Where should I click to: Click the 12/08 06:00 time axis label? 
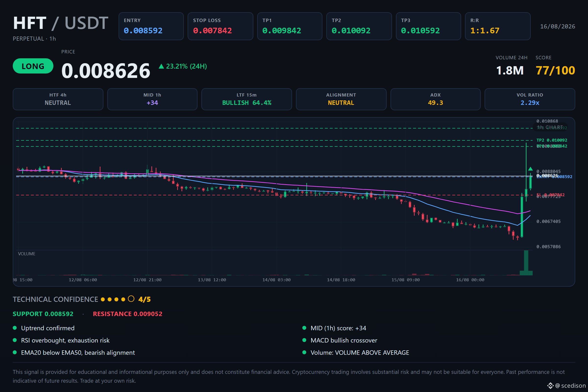click(83, 280)
